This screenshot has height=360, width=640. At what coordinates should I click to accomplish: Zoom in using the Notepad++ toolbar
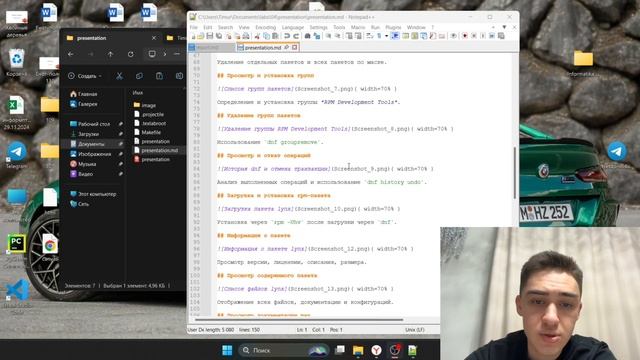(x=329, y=36)
